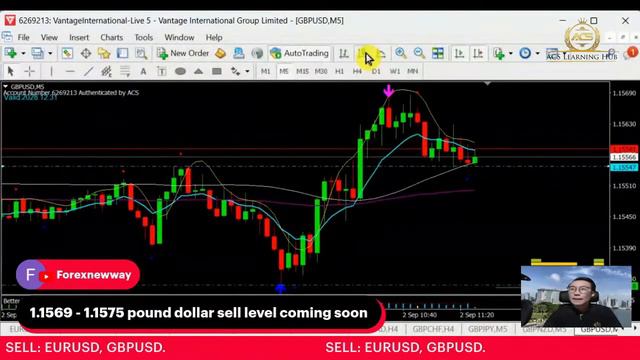The image size is (640, 360).
Task: Expand the Periodicity dropdown arrow
Action: coord(537,53)
